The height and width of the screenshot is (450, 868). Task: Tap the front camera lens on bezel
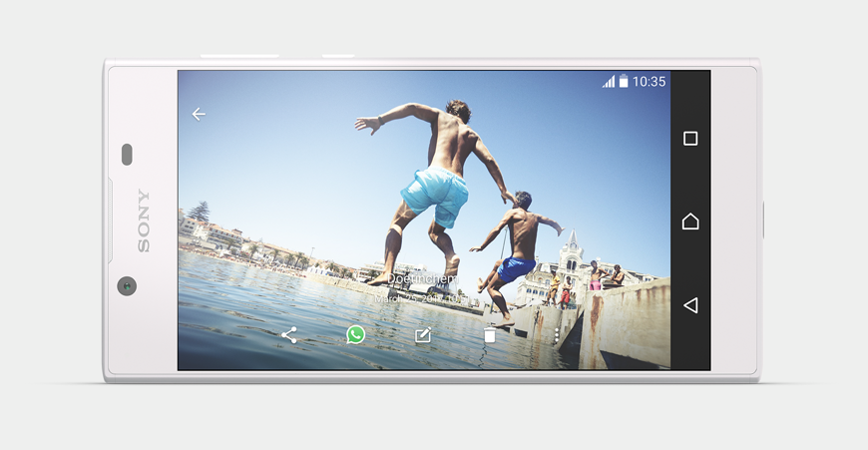127,285
